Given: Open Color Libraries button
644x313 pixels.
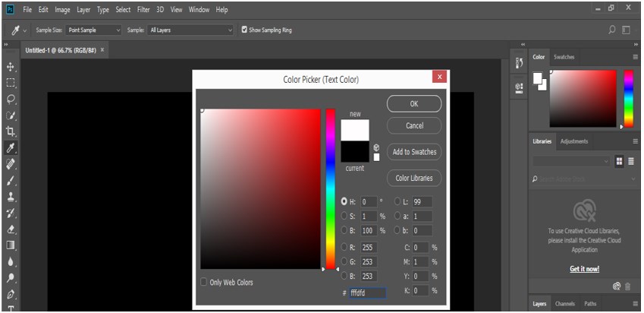Looking at the screenshot, I should pyautogui.click(x=414, y=178).
